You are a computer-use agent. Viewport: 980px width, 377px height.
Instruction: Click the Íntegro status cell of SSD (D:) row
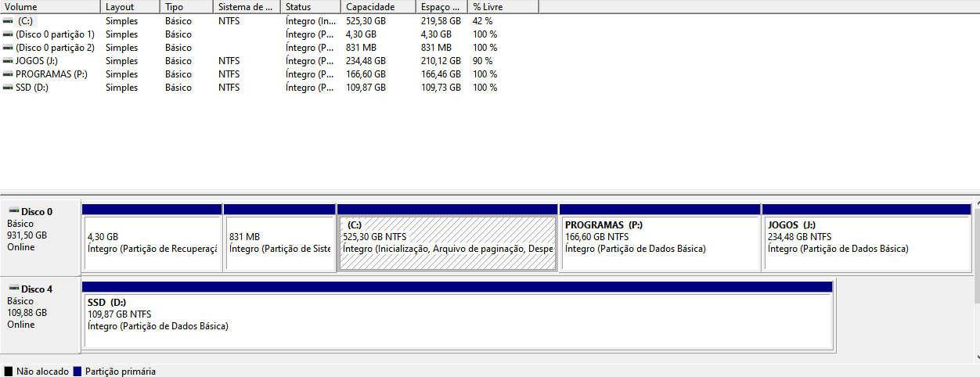coord(310,88)
